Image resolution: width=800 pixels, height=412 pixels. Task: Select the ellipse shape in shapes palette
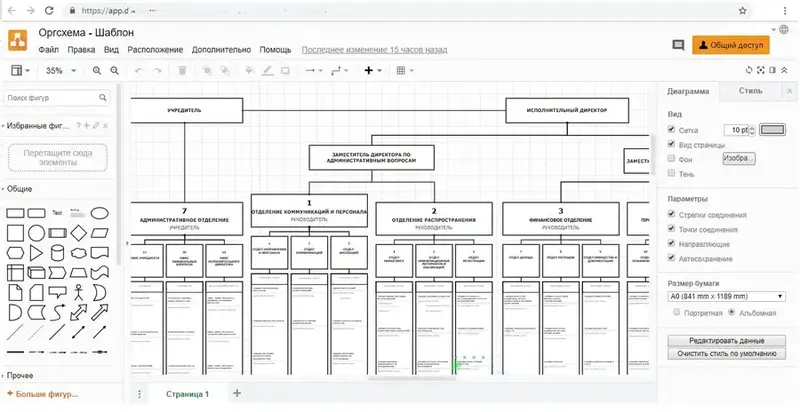click(x=99, y=213)
